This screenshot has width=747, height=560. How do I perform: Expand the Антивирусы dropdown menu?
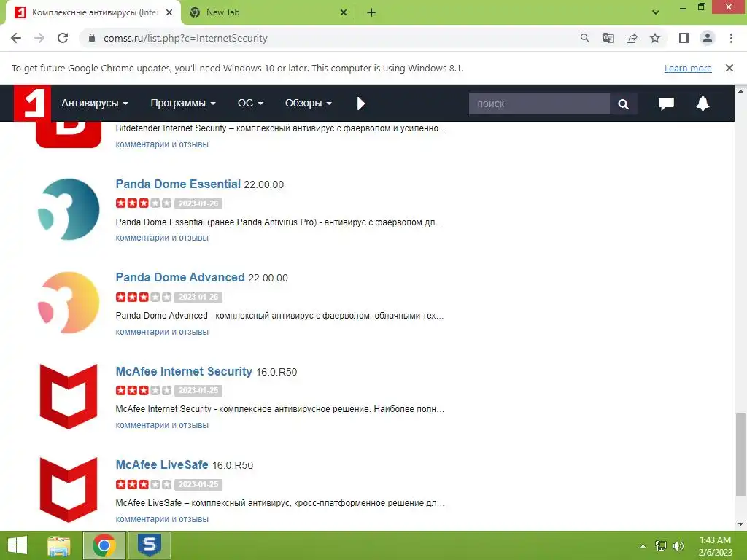pos(94,104)
